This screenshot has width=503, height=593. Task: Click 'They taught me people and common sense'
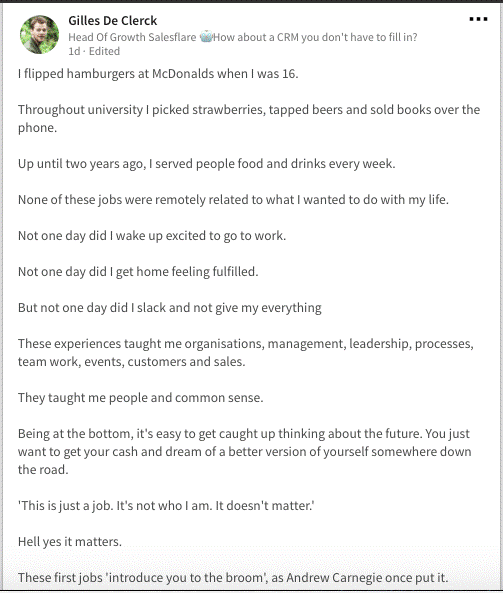[x=140, y=397]
